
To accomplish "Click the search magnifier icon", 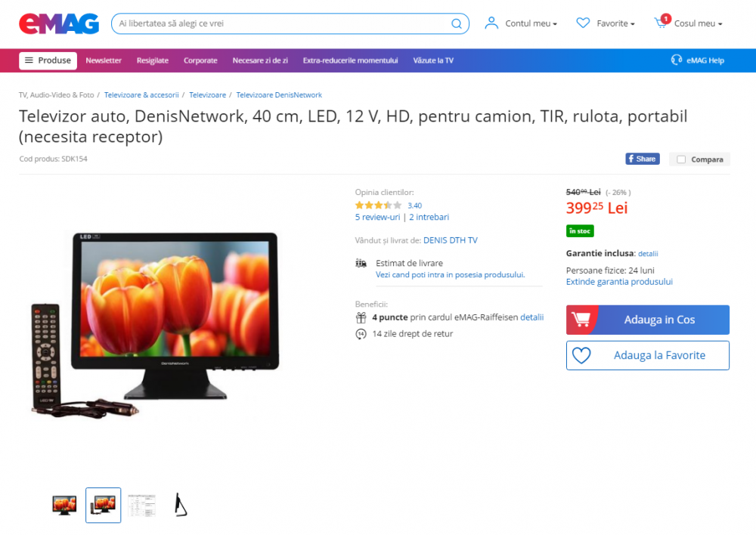I will point(456,23).
